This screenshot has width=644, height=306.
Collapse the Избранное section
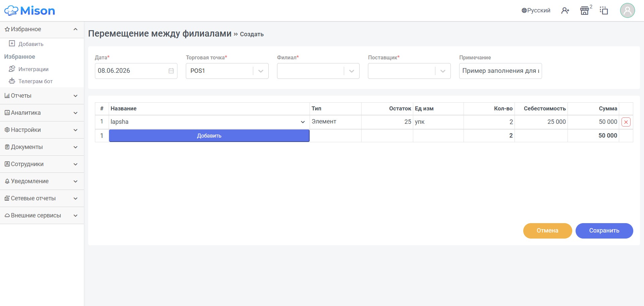pyautogui.click(x=42, y=29)
